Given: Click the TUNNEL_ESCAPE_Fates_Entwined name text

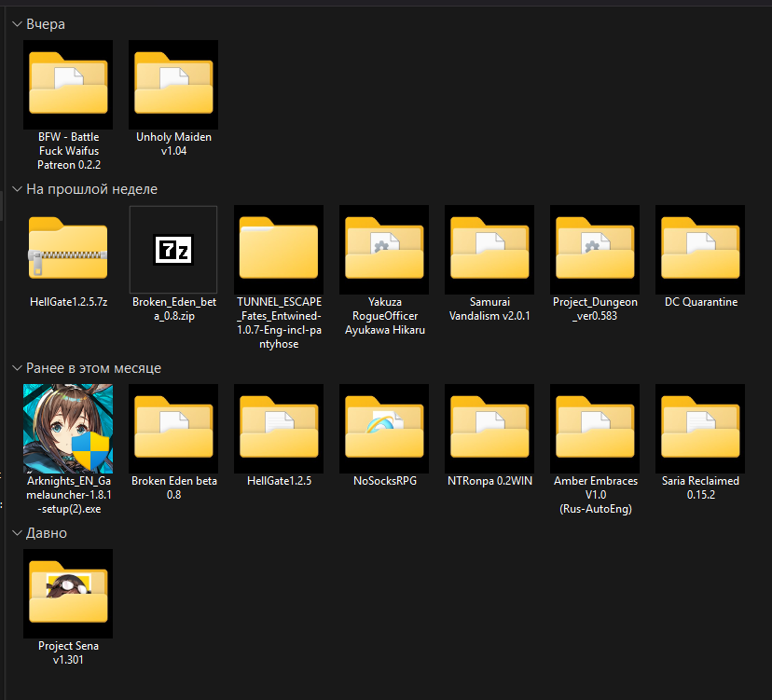Looking at the screenshot, I should (279, 323).
